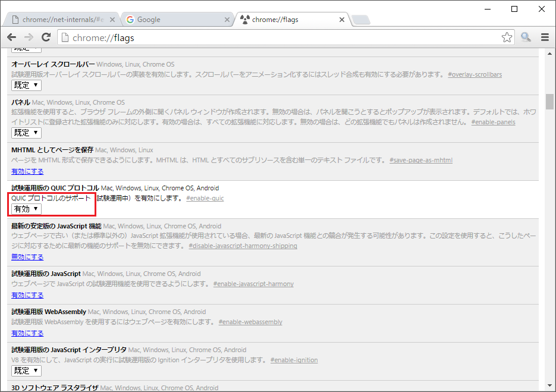Screen dimensions: 556x392
Task: Click the browser Back arrow button
Action: (x=11, y=37)
